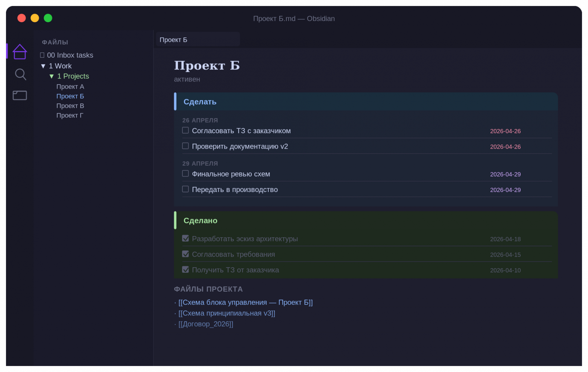This screenshot has width=588, height=372.
Task: Collapse the 1 Projects folder
Action: (x=52, y=76)
